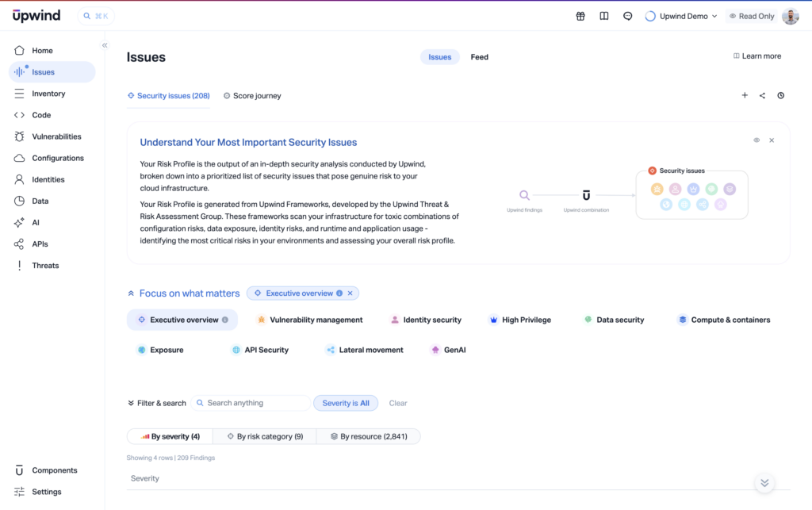Click the Search anything input field
Screen dimensions: 812x510
click(255, 403)
